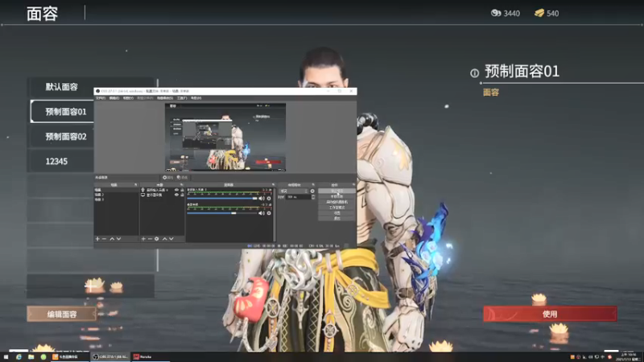
Task: Click the gold ingot currency icon 540
Action: (539, 13)
